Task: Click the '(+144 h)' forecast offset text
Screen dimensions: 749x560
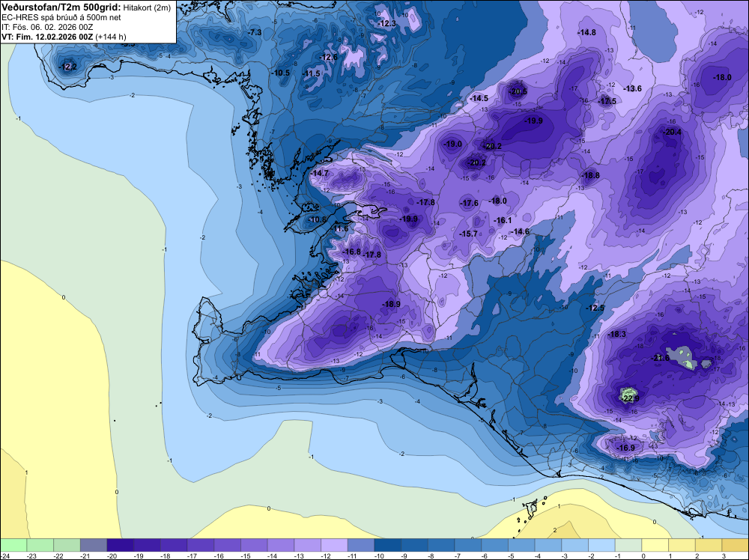Action: [111, 37]
